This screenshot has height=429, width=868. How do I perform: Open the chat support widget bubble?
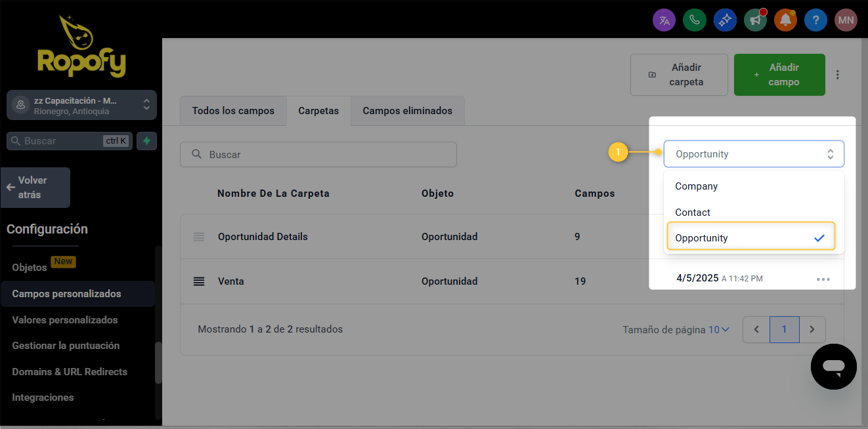(x=833, y=367)
